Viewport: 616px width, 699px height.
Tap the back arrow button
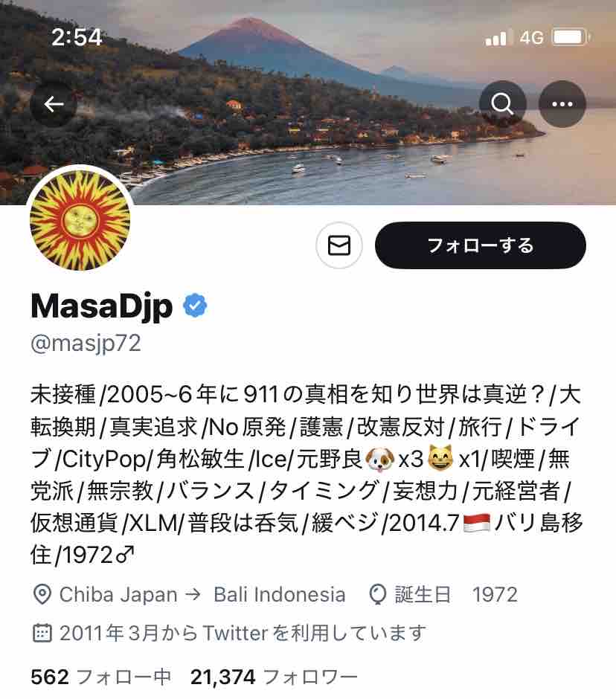pyautogui.click(x=54, y=104)
